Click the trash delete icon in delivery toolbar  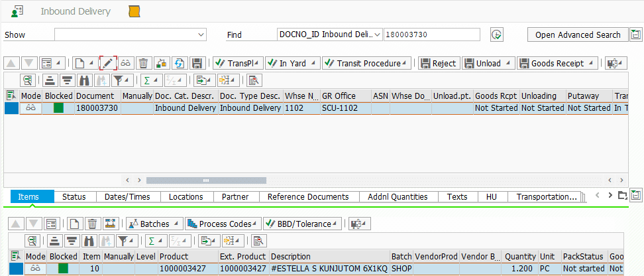click(143, 64)
